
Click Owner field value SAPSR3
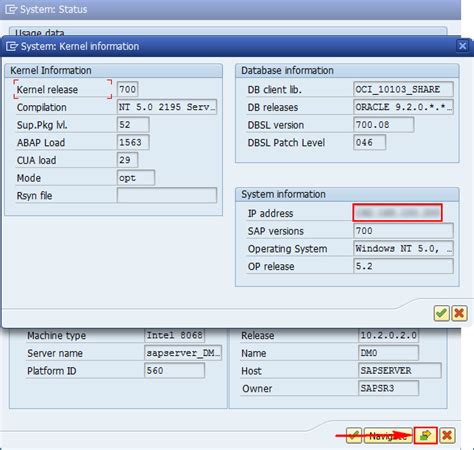(388, 388)
